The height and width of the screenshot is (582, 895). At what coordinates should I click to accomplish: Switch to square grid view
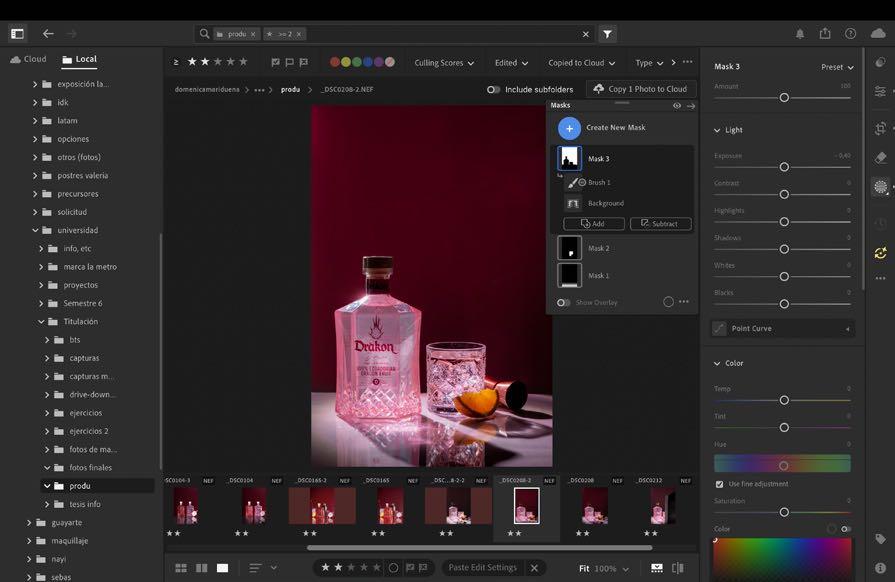[201, 568]
